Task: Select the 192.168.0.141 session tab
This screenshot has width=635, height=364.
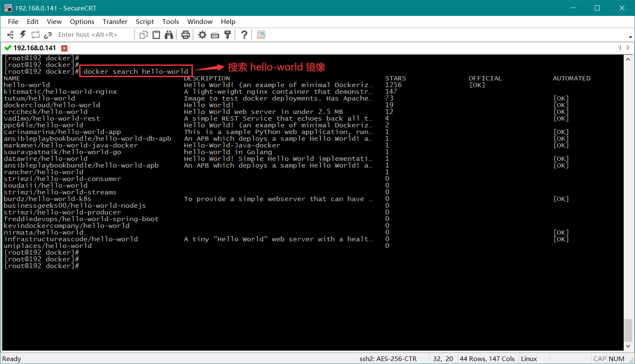Action: tap(34, 48)
